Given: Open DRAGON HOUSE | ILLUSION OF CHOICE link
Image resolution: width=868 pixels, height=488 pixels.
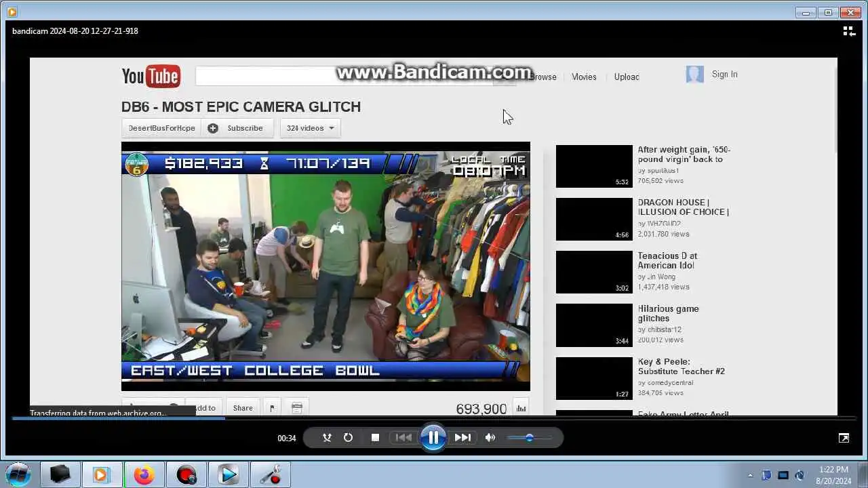Looking at the screenshot, I should click(x=684, y=207).
